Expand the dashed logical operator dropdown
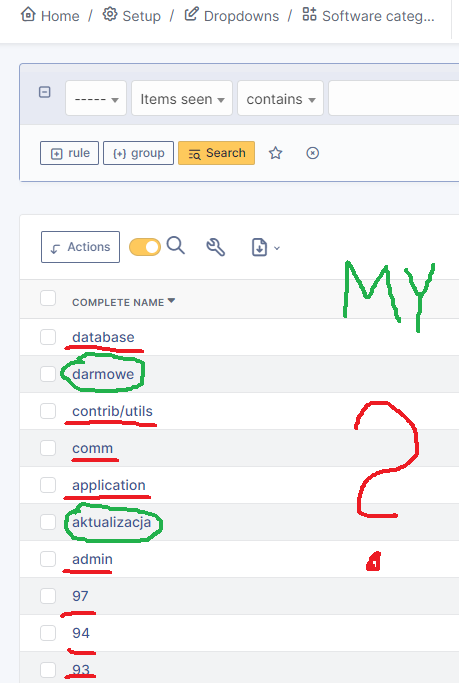The width and height of the screenshot is (459, 683). (x=96, y=98)
